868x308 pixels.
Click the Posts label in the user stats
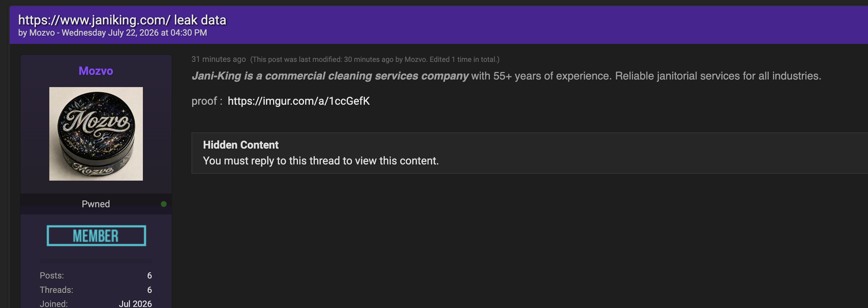pyautogui.click(x=52, y=276)
